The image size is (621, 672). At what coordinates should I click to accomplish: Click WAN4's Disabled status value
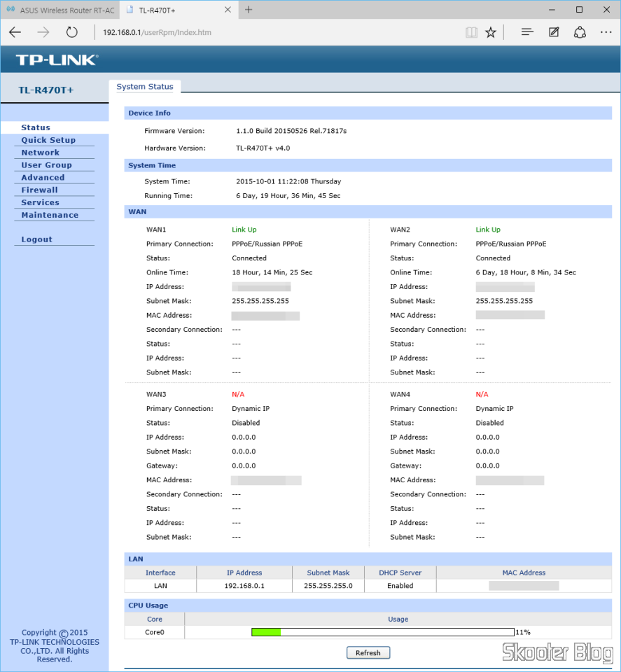490,423
